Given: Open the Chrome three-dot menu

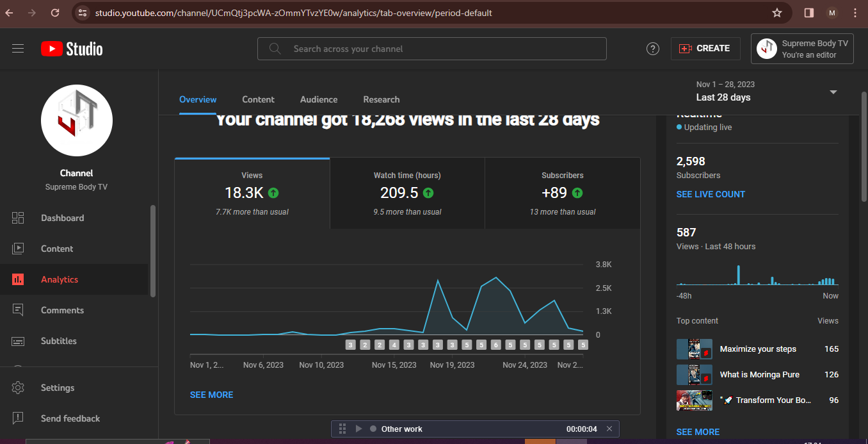Looking at the screenshot, I should tap(855, 13).
